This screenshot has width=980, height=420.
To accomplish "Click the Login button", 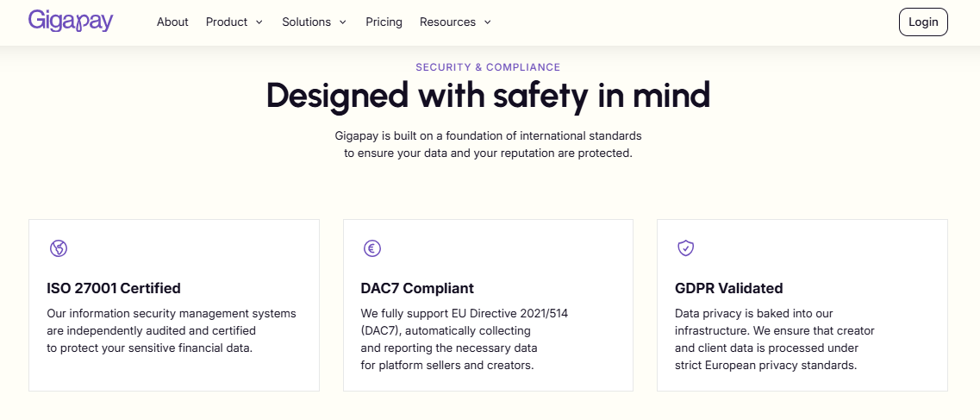I will click(923, 22).
